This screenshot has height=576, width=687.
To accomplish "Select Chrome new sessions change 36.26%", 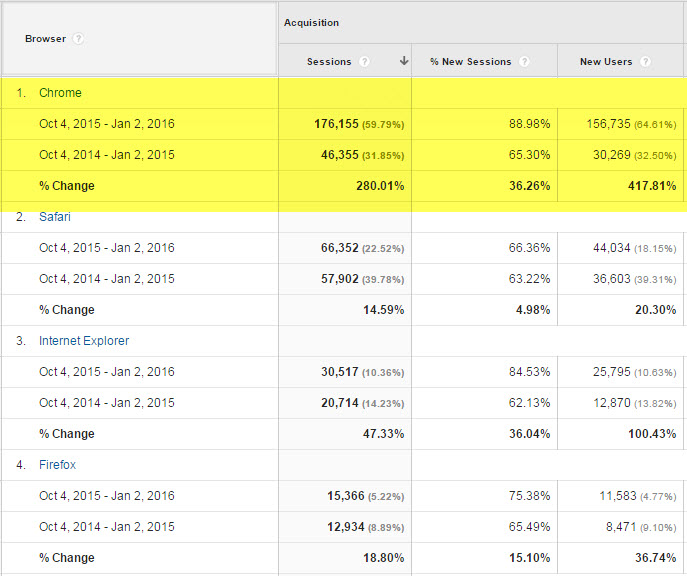I will 529,186.
